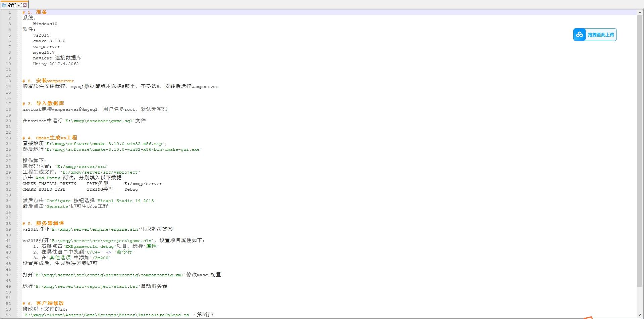This screenshot has height=319, width=644.
Task: Click on the 'cmake-3.10.0' line
Action: [49, 41]
